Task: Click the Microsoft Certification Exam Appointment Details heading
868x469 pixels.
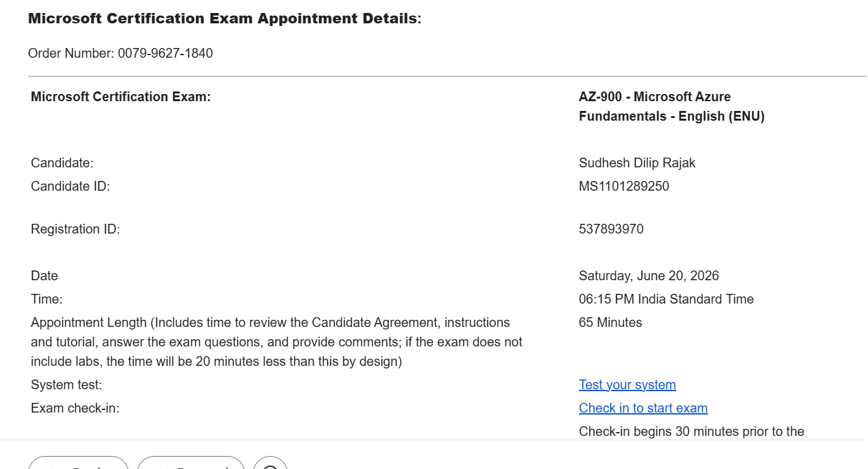Action: 225,18
